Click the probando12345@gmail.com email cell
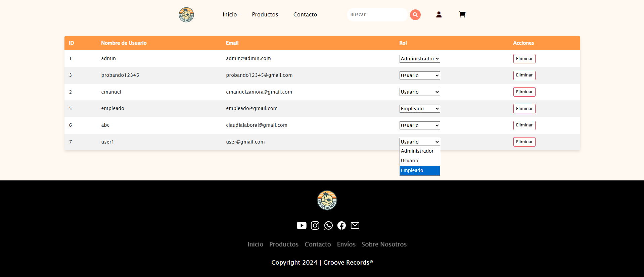 click(x=259, y=75)
